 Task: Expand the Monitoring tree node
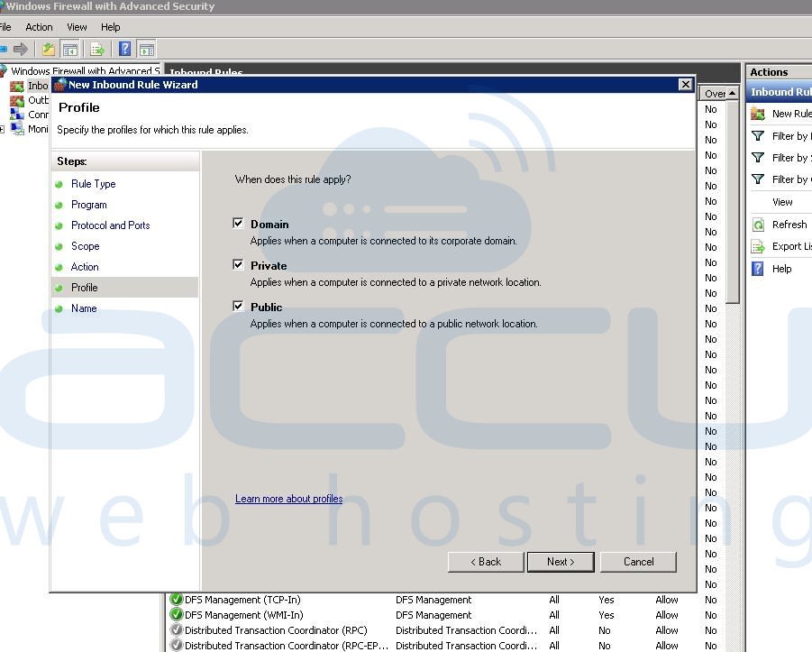[x=2, y=129]
